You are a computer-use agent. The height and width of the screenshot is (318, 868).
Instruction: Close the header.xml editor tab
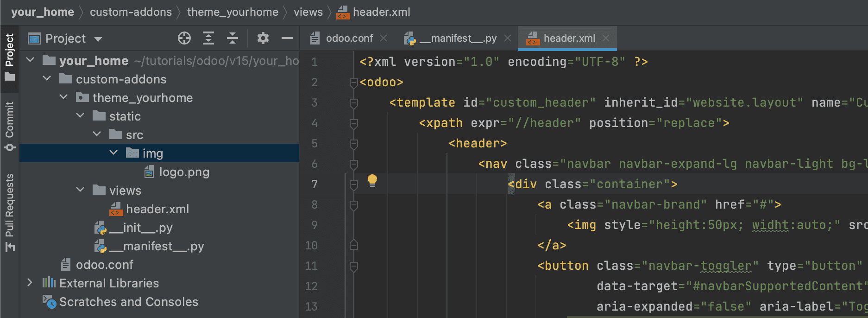606,38
